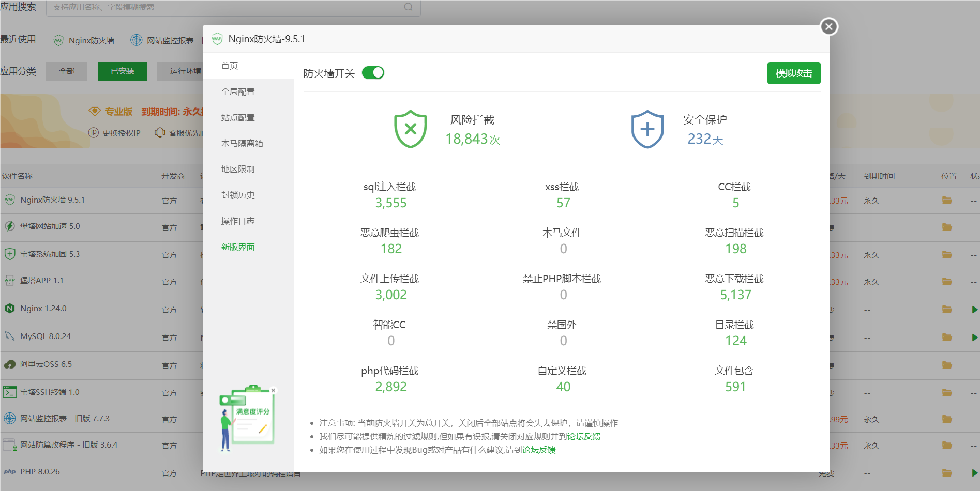This screenshot has width=980, height=491.
Task: Click the 恶意爬虫拦截 count 182
Action: click(x=391, y=249)
